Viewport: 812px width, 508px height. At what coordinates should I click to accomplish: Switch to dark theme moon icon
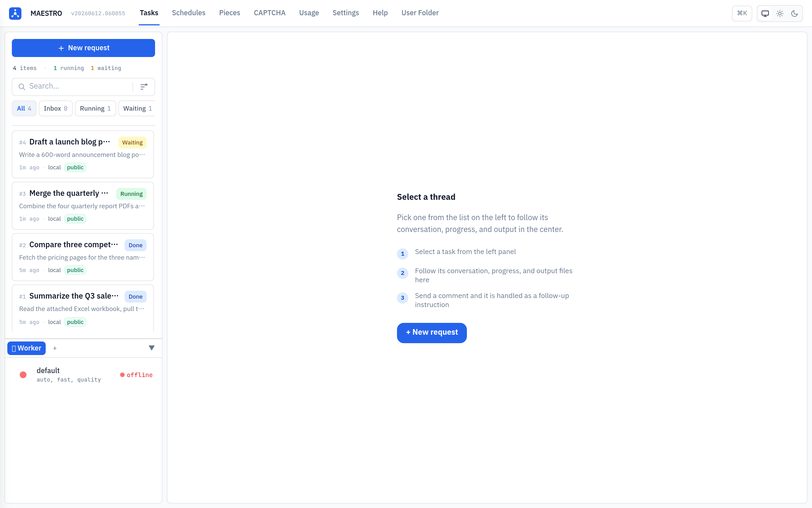795,14
